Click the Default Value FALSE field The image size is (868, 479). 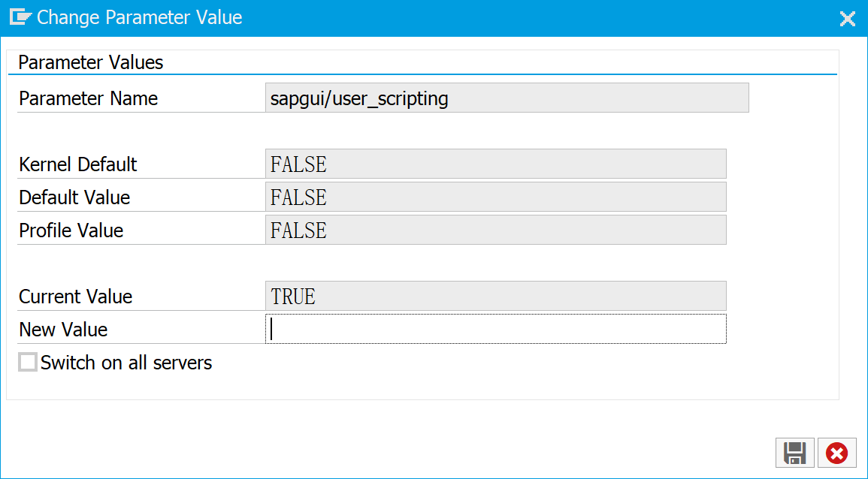click(495, 197)
